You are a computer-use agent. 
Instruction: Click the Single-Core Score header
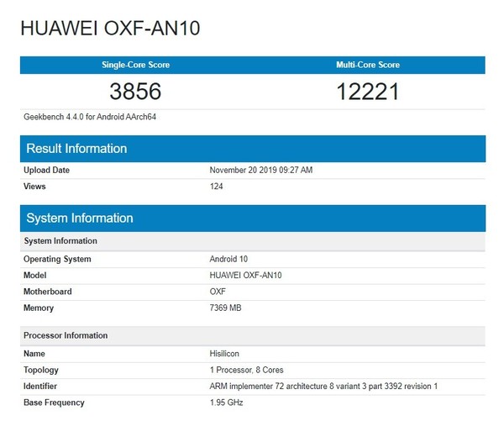135,65
